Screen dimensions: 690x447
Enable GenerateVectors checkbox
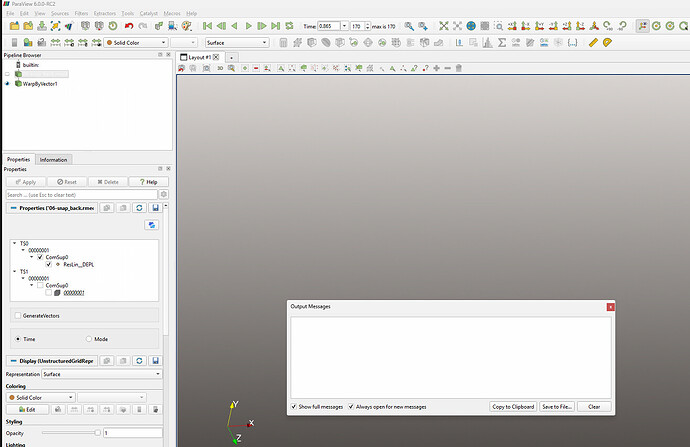pyautogui.click(x=18, y=315)
